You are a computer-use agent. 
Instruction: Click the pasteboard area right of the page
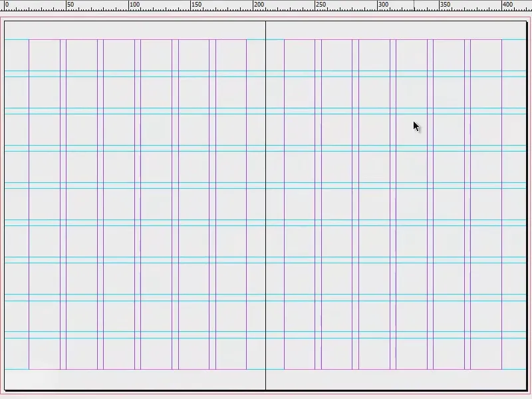pos(530,199)
